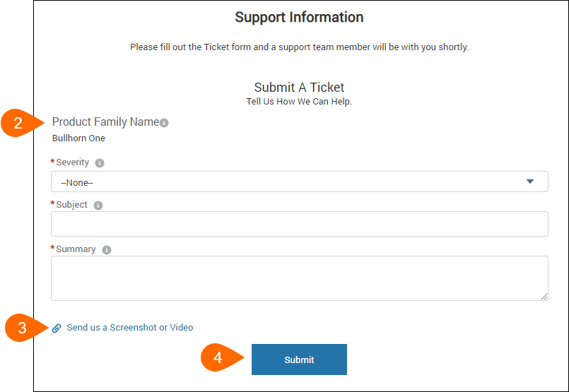Screen dimensions: 569x392
Task: Click the Severity dropdown arrow
Action: (x=530, y=182)
